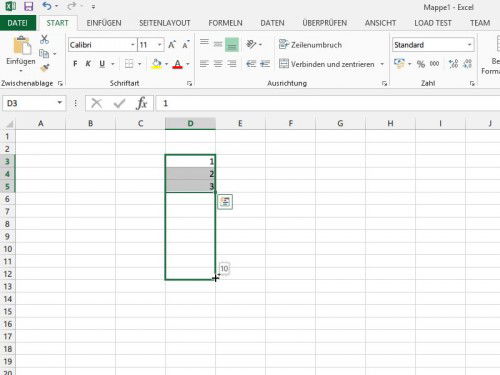
Task: Toggle bottom align highlighted button
Action: coord(232,45)
